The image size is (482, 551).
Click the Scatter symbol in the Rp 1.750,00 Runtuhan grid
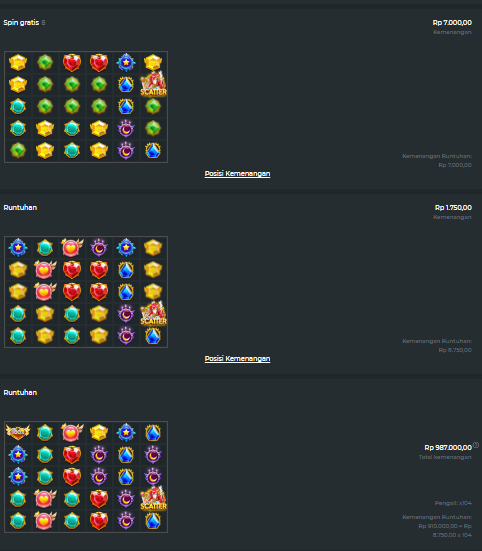pos(154,313)
